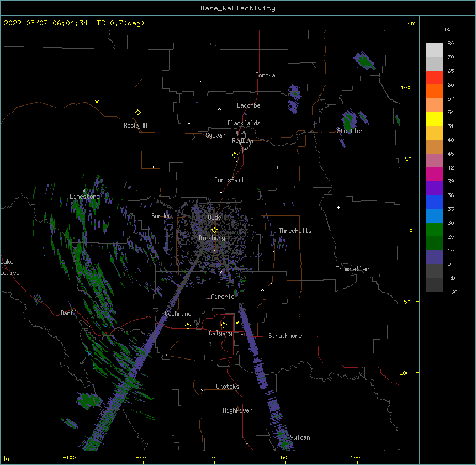Click the Airdrie label

click(x=223, y=297)
